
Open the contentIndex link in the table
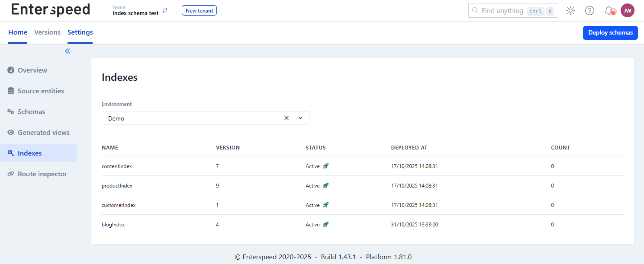(117, 166)
